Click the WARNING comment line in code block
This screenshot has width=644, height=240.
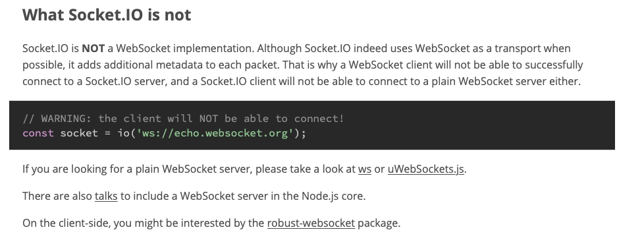184,119
